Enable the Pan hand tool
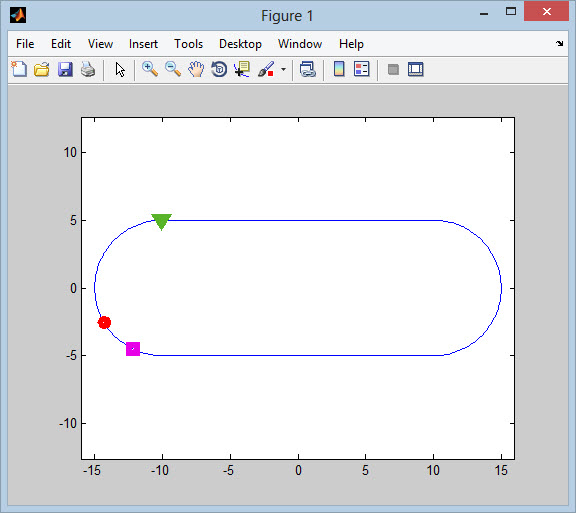 coord(196,69)
